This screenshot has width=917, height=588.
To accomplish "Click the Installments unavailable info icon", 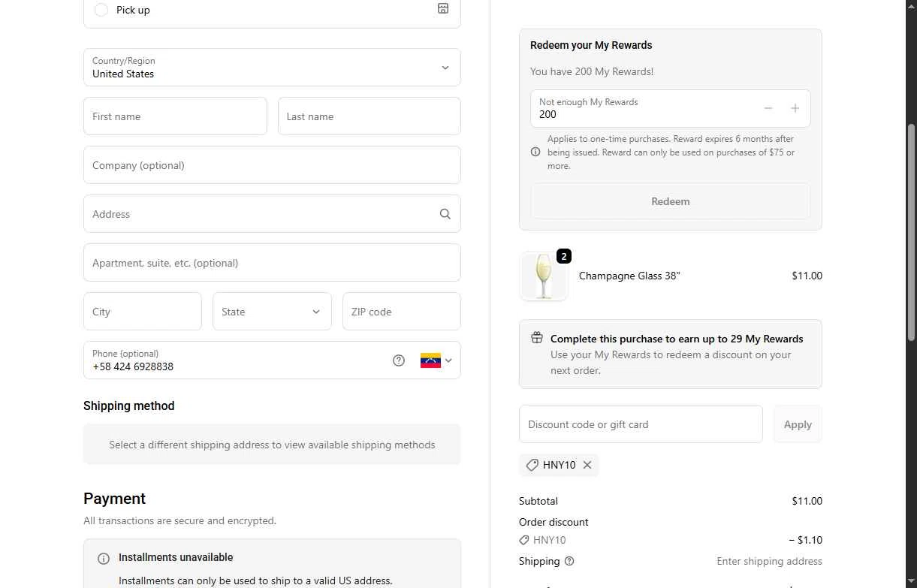I will click(104, 558).
